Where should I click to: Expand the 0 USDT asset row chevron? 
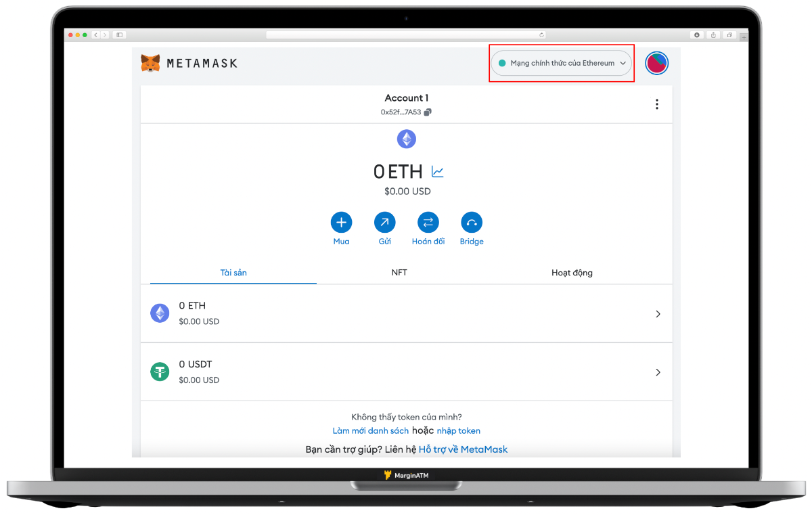click(x=658, y=372)
